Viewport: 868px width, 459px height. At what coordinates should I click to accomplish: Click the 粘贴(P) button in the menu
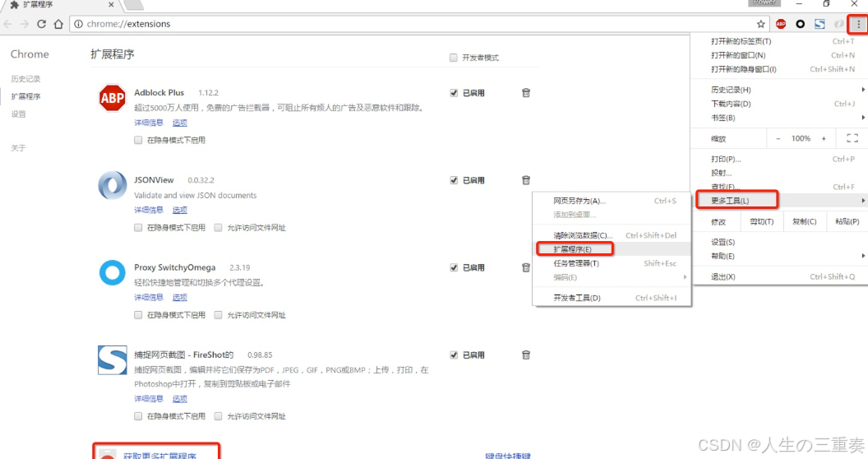tap(847, 221)
